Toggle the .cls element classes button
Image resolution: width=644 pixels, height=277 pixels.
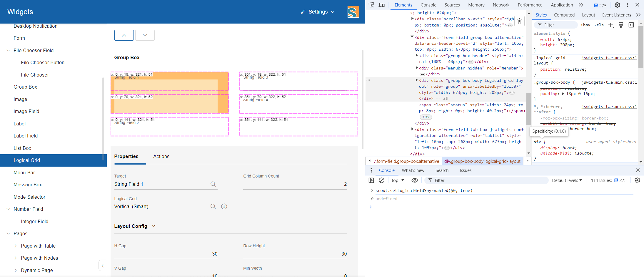coord(599,25)
